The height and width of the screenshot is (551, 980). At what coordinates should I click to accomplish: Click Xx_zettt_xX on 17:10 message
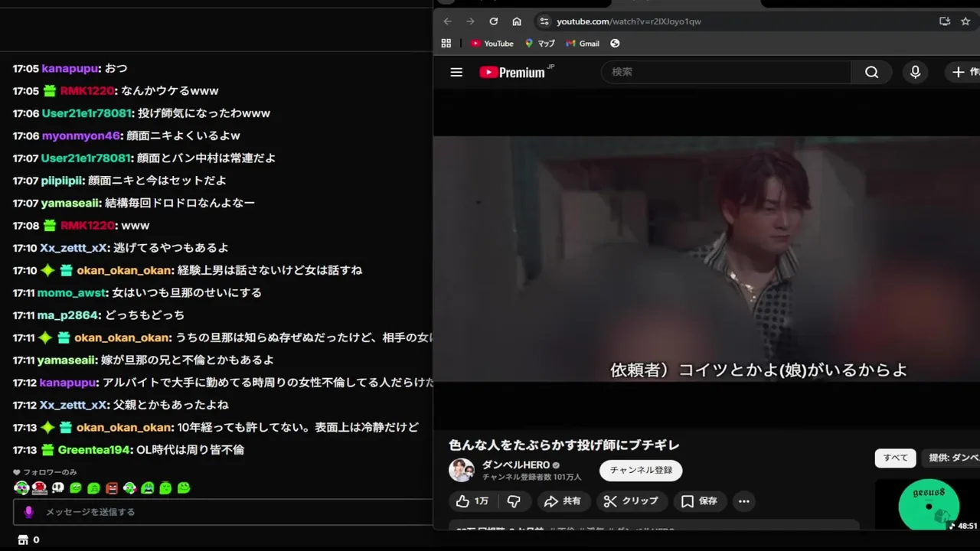73,248
